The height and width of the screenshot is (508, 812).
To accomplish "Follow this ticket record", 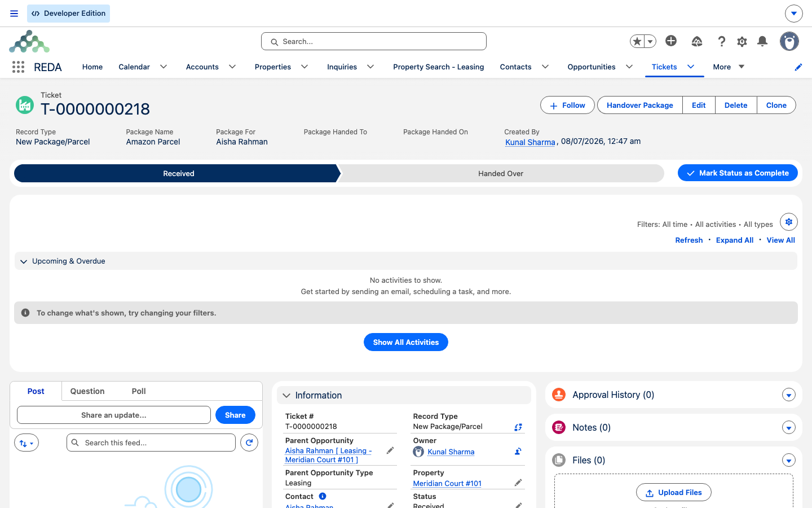I will [x=567, y=105].
